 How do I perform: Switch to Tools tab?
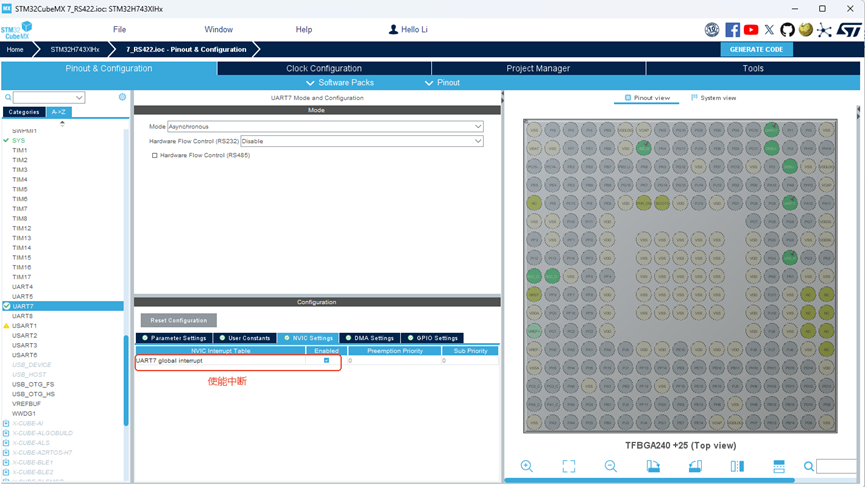[753, 68]
